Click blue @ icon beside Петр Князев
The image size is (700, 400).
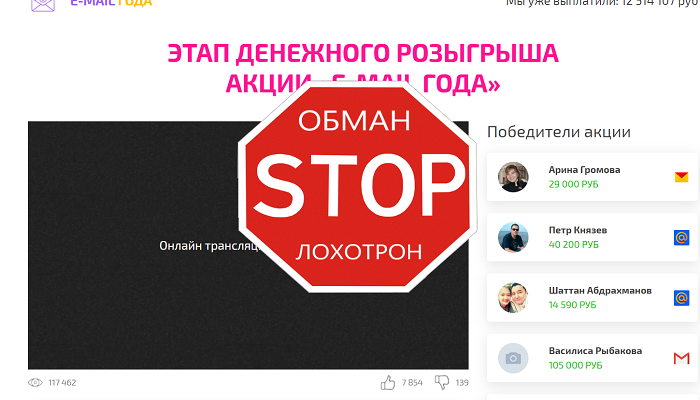[x=681, y=238]
